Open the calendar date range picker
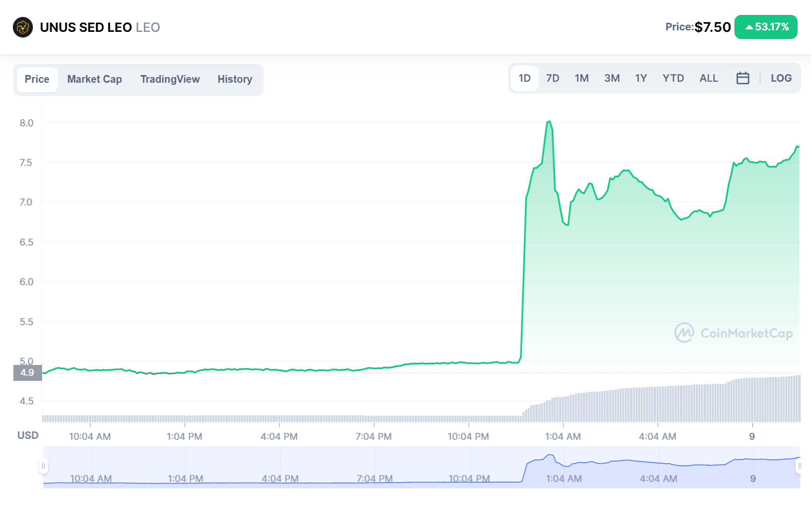Image resolution: width=812 pixels, height=515 pixels. click(743, 78)
